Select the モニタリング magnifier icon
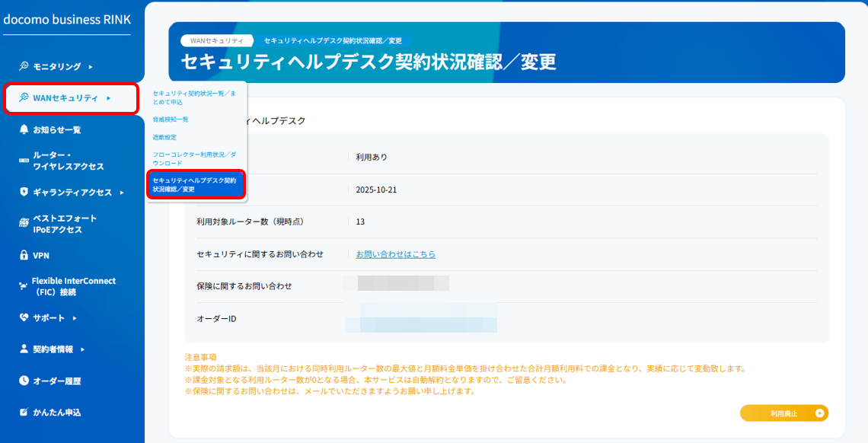Image resolution: width=868 pixels, height=443 pixels. point(23,66)
